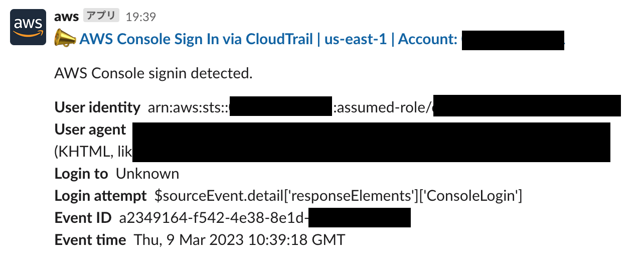Click the "(KHTML, lik" text fragment

[93, 152]
